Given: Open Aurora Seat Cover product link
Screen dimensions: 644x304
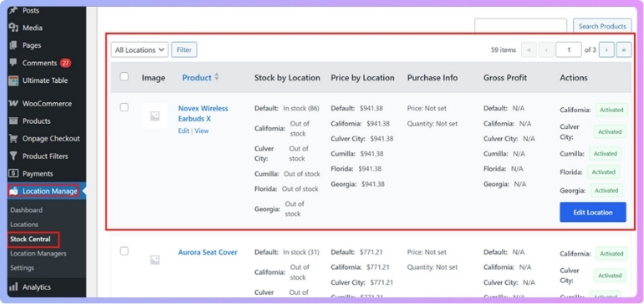Looking at the screenshot, I should pyautogui.click(x=207, y=252).
